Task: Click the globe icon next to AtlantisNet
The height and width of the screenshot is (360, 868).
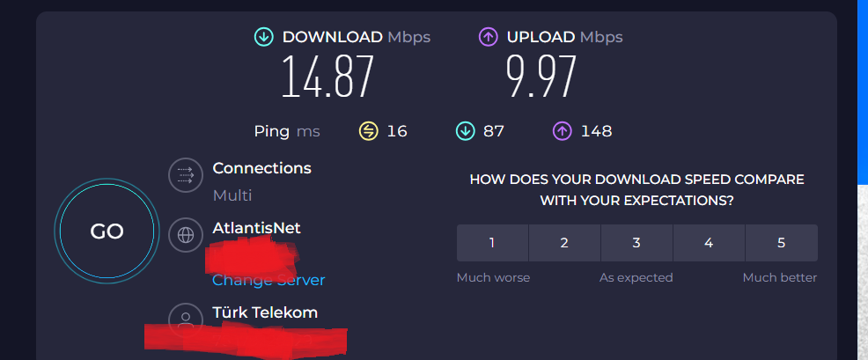Action: pyautogui.click(x=186, y=235)
